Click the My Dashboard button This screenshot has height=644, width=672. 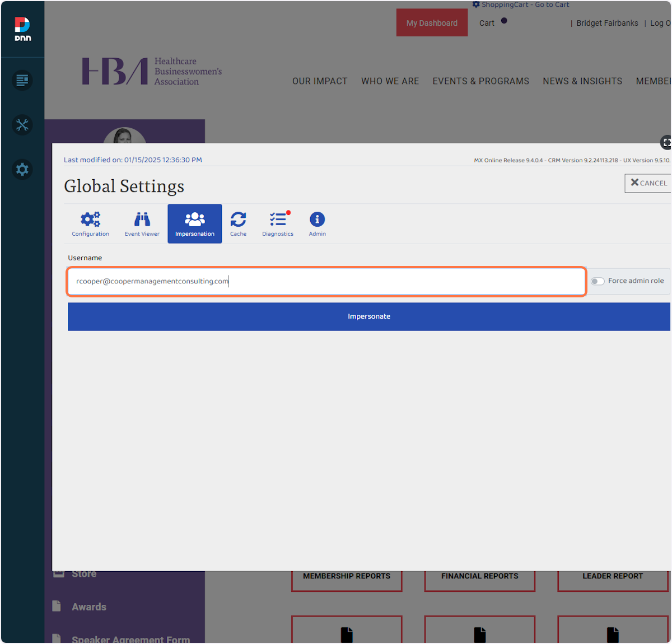[432, 23]
